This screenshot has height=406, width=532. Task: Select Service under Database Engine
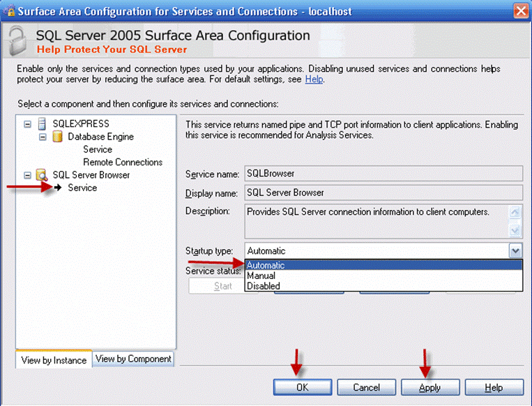98,149
